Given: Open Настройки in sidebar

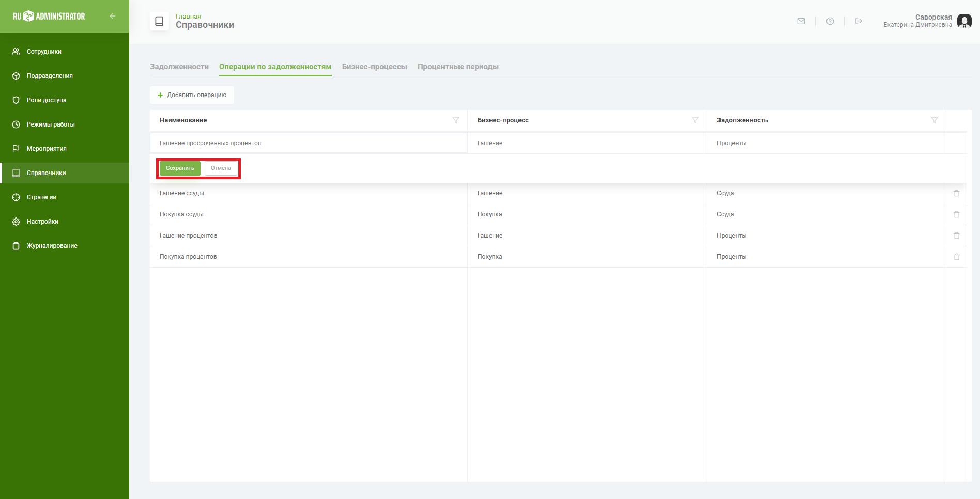Looking at the screenshot, I should [65, 222].
